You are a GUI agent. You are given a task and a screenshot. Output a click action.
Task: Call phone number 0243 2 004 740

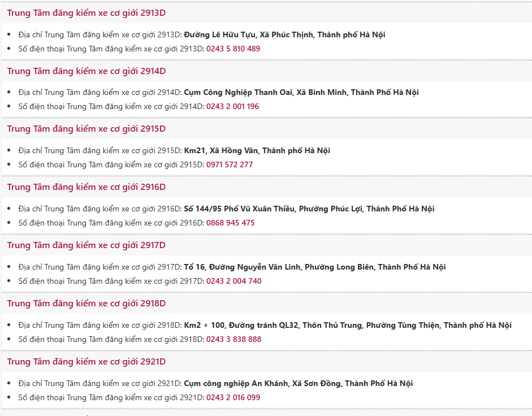click(x=233, y=281)
